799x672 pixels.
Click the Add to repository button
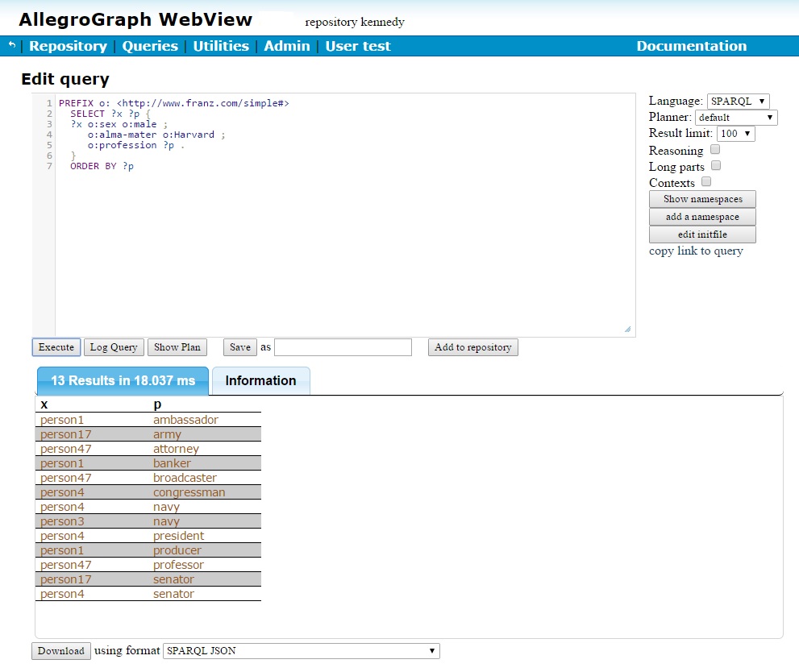(472, 347)
